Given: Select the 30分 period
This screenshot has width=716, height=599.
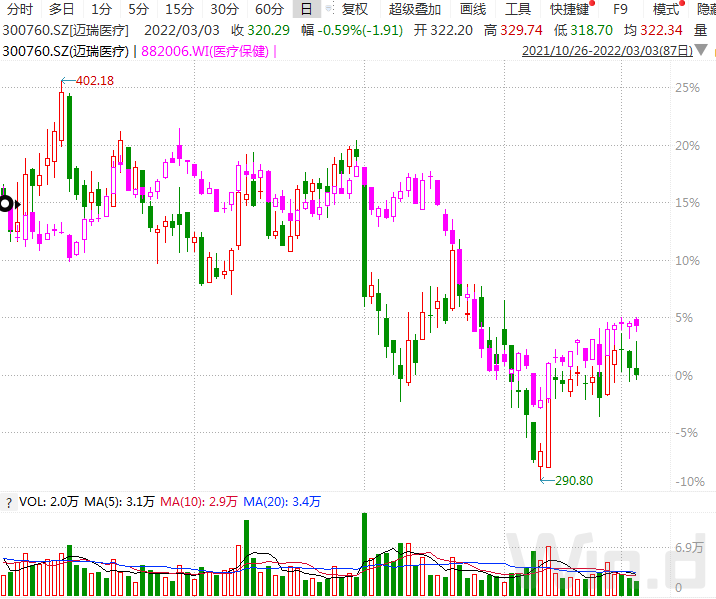Looking at the screenshot, I should [224, 9].
